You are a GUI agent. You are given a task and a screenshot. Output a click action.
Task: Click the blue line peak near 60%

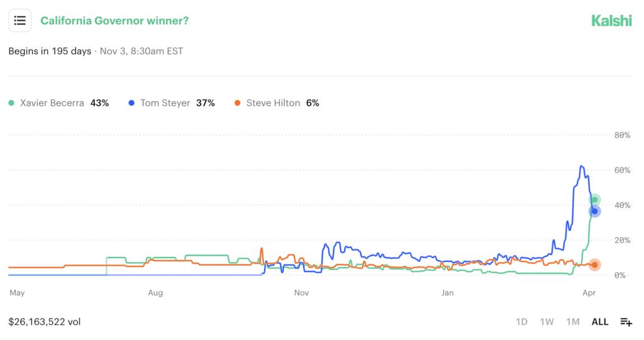tap(582, 166)
